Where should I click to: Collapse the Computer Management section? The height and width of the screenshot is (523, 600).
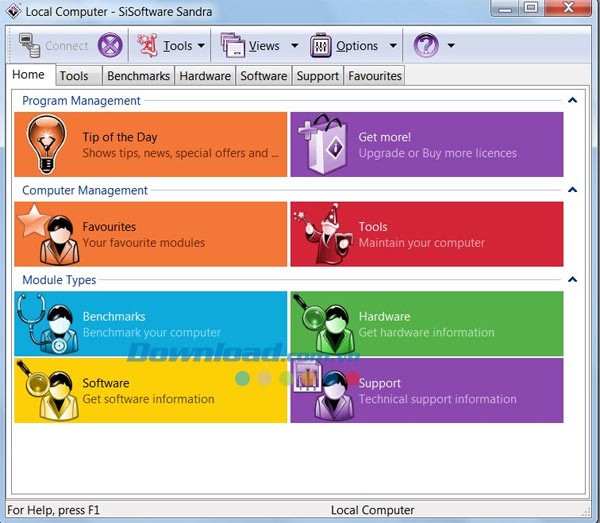[x=572, y=190]
